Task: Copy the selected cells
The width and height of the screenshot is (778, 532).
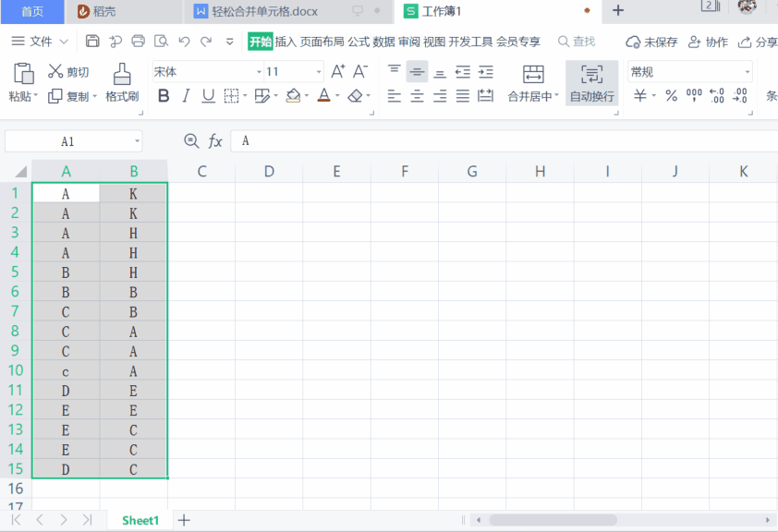Action: (68, 96)
